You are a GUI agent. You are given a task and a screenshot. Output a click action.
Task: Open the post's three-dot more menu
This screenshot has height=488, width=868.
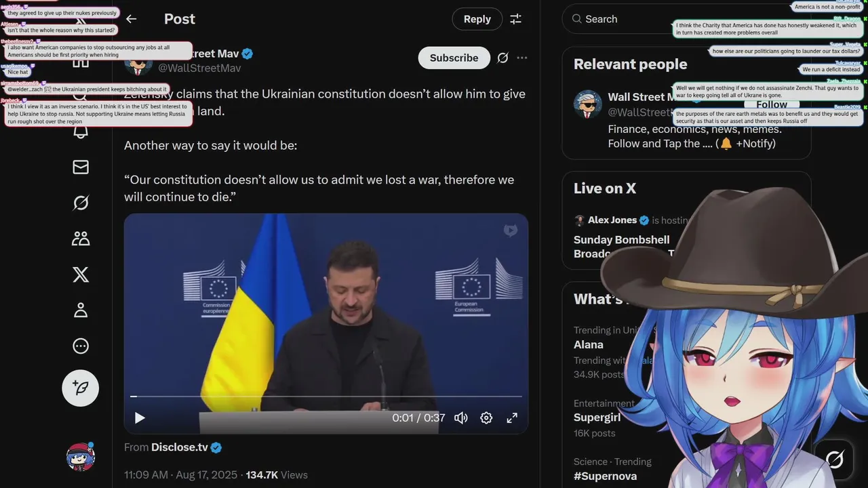click(522, 58)
